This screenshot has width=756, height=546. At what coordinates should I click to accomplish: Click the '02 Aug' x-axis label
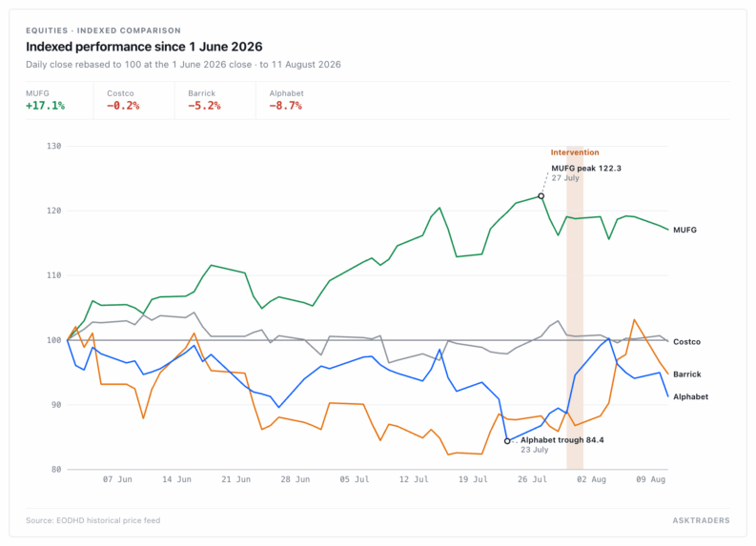coord(592,479)
